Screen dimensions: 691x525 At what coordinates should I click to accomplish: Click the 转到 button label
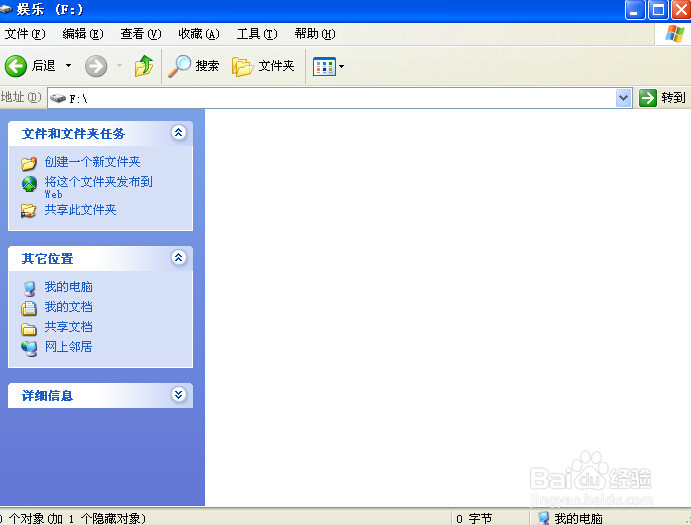click(673, 98)
